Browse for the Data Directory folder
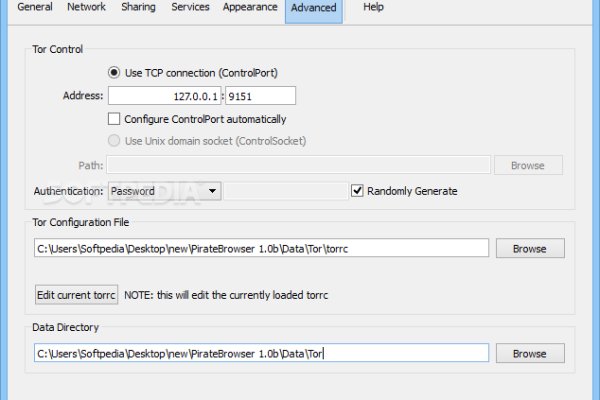The width and height of the screenshot is (600, 400). click(529, 353)
